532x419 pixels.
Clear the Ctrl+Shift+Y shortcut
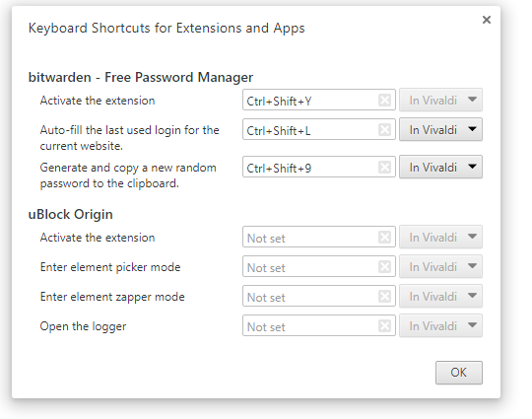coord(384,101)
